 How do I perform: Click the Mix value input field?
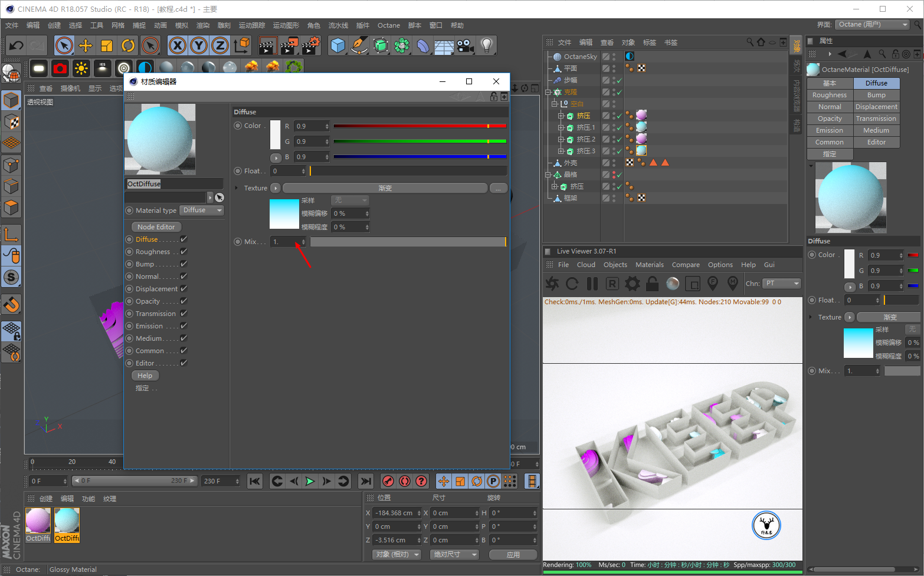(x=289, y=242)
